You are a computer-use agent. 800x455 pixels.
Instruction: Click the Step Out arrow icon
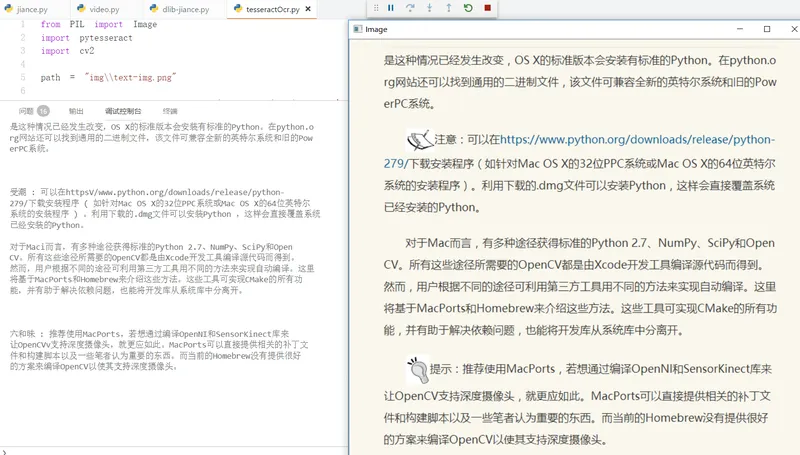point(448,8)
